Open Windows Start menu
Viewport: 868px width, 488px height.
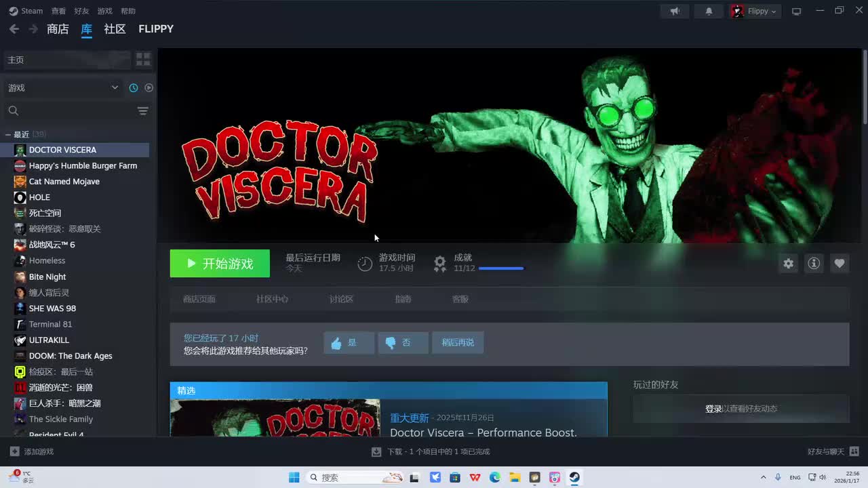coord(294,477)
